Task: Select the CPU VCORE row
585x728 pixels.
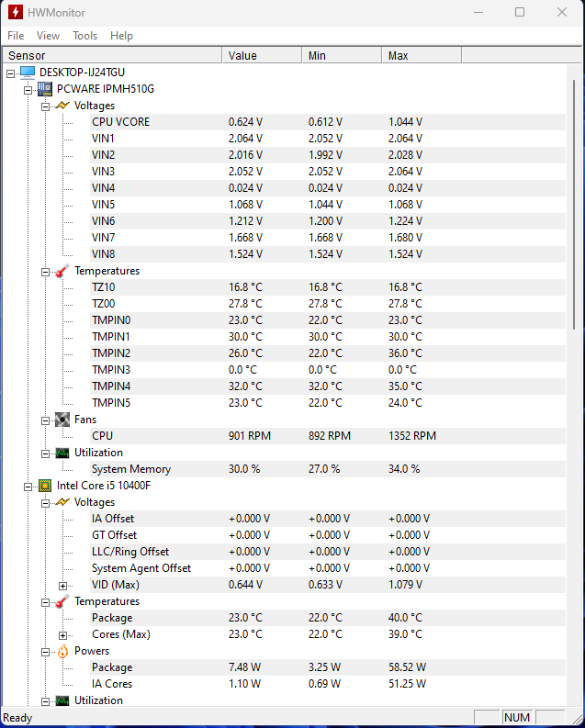Action: pyautogui.click(x=328, y=122)
